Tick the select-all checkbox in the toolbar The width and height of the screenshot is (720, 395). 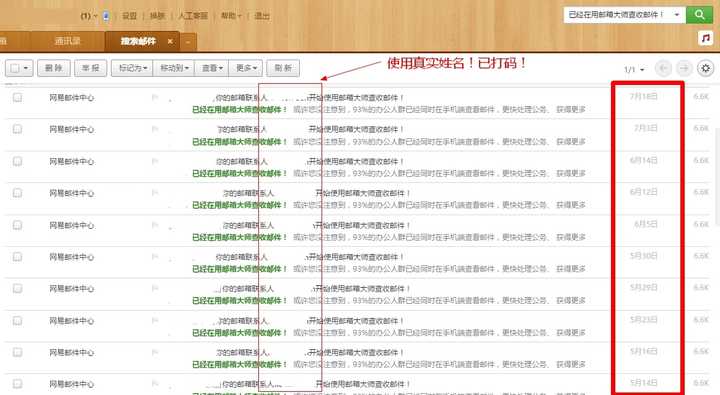pos(15,68)
